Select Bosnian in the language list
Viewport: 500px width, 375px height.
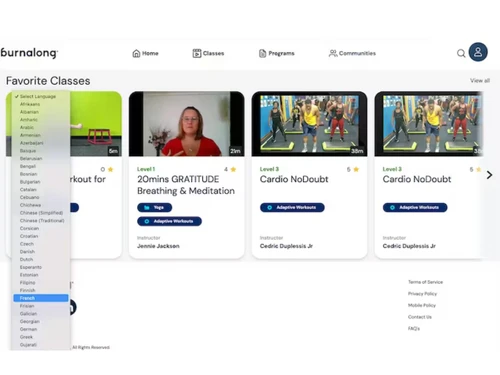click(41, 174)
